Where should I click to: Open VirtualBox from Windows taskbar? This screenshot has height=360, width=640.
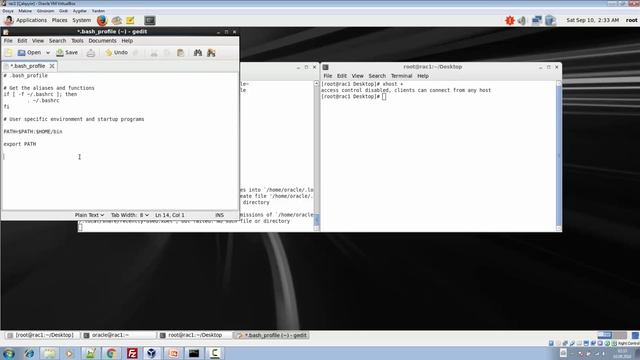(152, 353)
